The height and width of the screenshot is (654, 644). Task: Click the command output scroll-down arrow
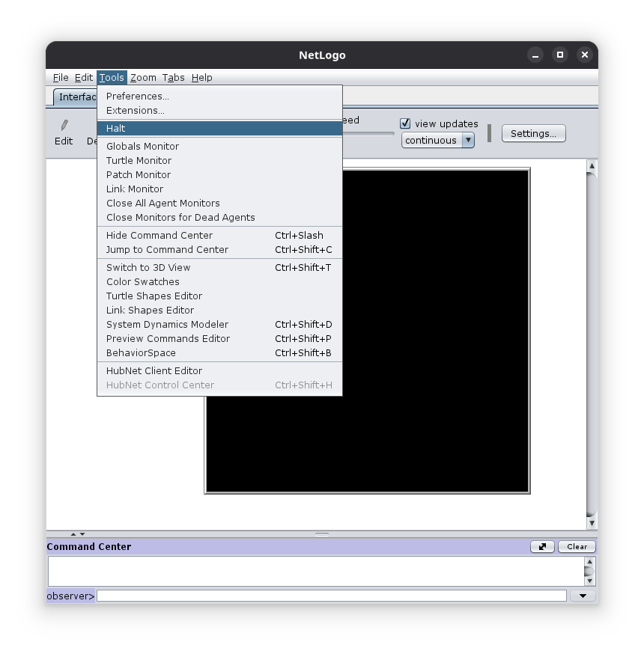589,581
